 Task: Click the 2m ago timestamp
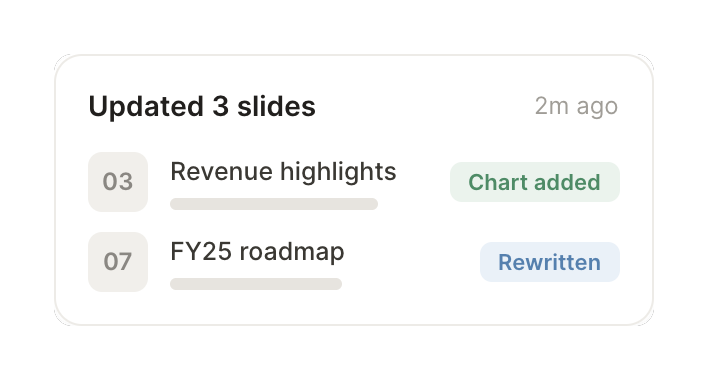(x=576, y=107)
